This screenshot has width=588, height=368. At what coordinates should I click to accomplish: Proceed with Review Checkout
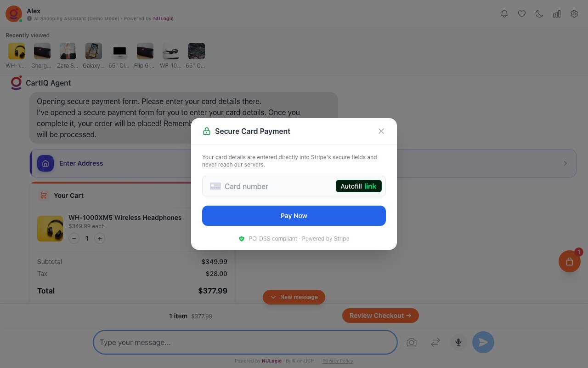pos(380,316)
